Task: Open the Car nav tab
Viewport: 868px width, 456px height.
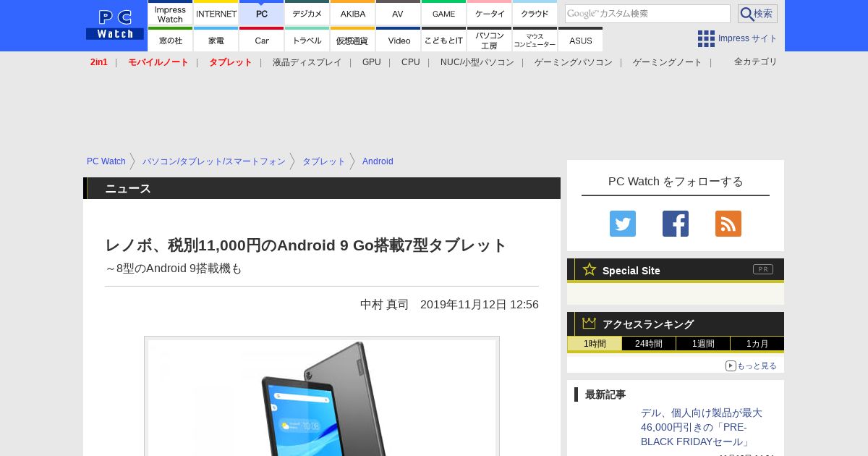Action: 262,39
